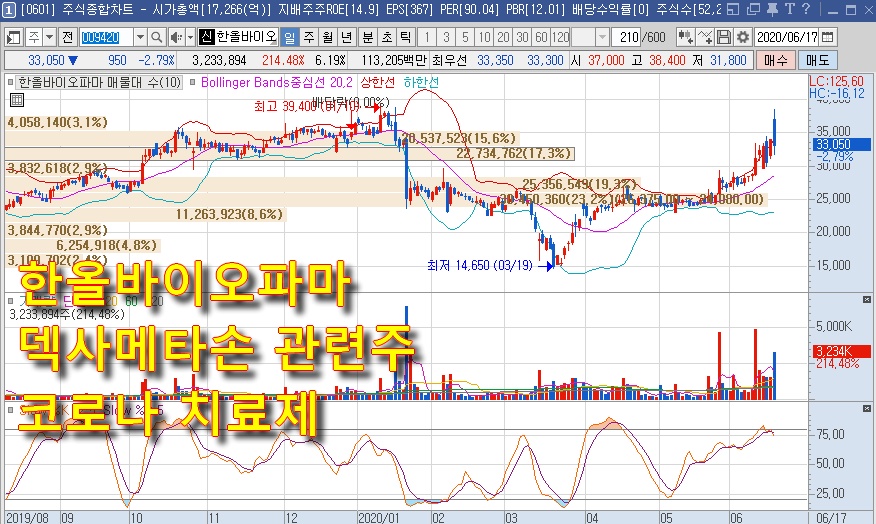Click the speaker sound alert icon

[176, 37]
